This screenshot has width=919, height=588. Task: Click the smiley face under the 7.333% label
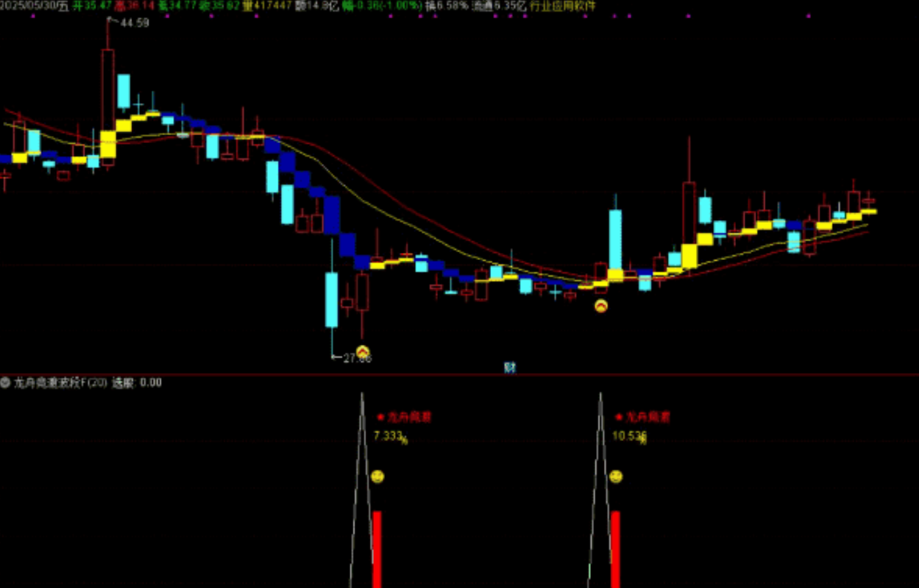pos(377,477)
